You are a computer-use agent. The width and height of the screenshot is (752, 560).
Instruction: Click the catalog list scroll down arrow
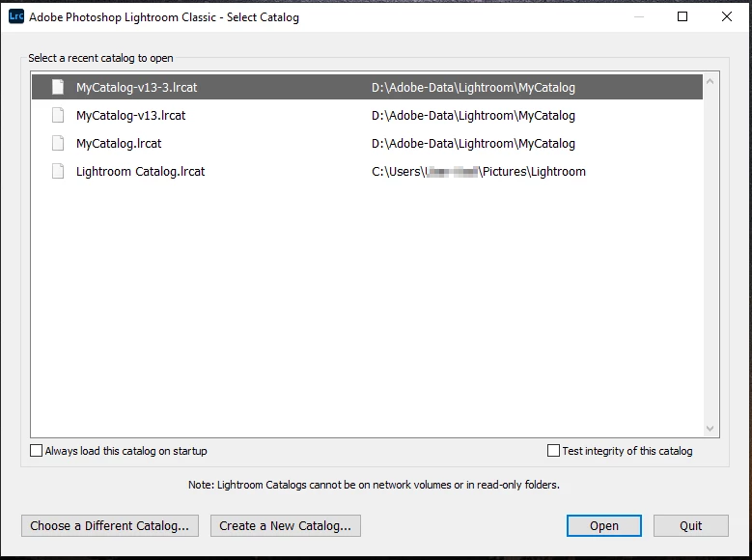710,429
